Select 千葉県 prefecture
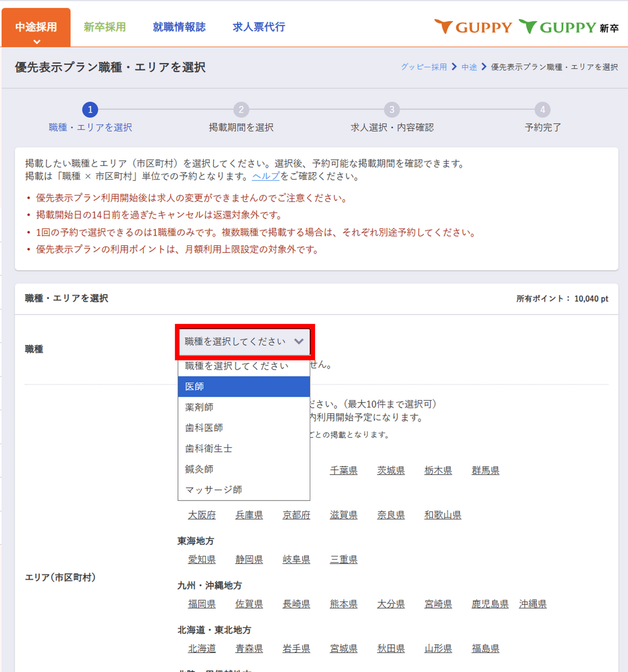This screenshot has height=672, width=628. pos(343,470)
